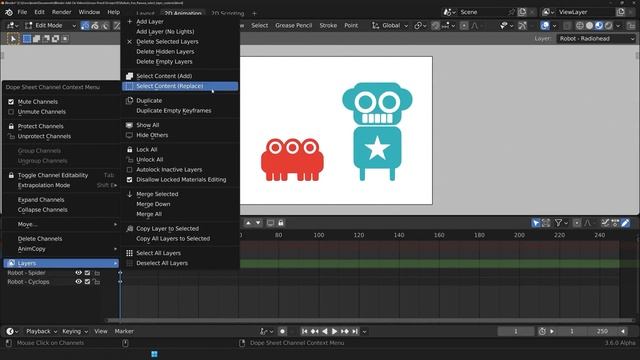Open the pivot point dropdown
This screenshot has height=360, width=640.
(x=420, y=25)
